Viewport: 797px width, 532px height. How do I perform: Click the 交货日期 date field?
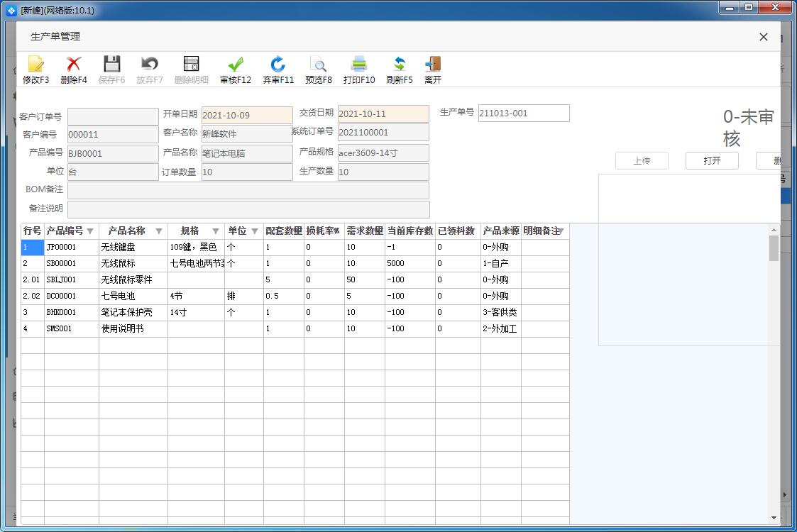tap(383, 113)
